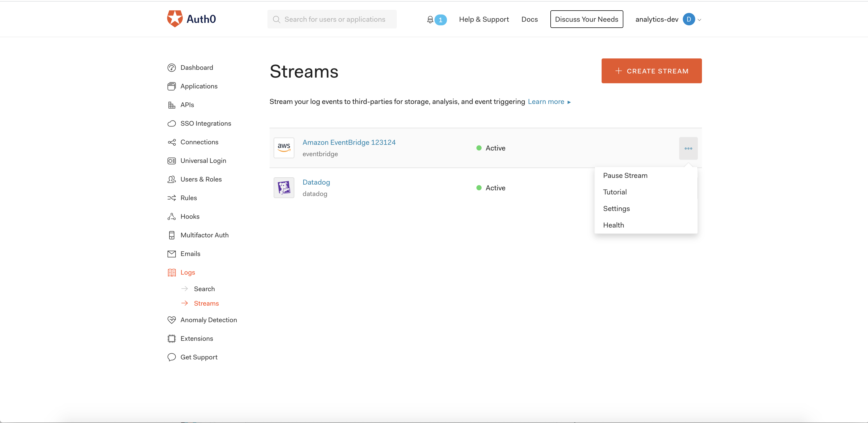Click the notification count badge 1
The image size is (868, 423).
tap(440, 20)
